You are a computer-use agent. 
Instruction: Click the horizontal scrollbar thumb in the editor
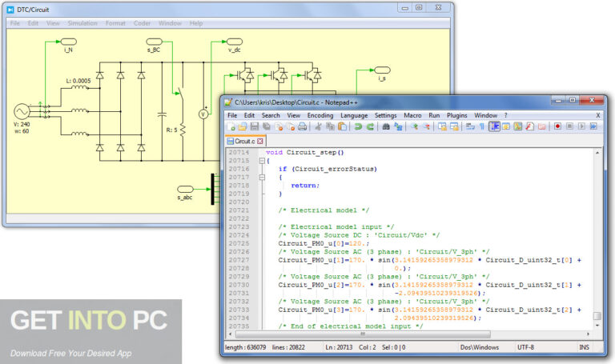tap(363, 334)
